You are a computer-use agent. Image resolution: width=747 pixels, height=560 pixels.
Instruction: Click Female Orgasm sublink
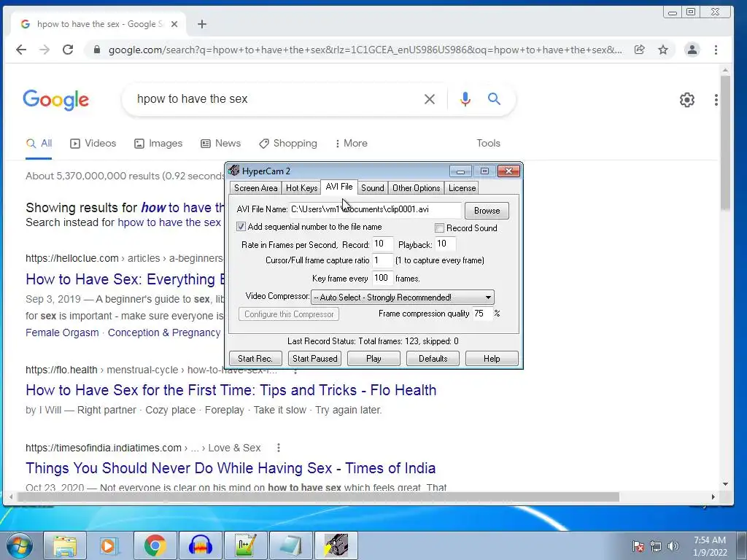click(63, 332)
